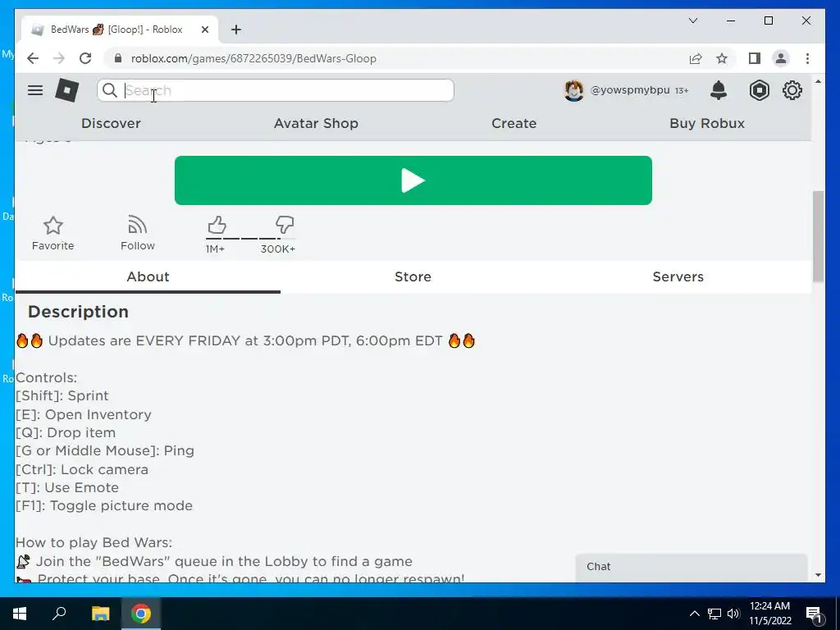Click the Description heading
Viewport: 840px width, 630px height.
pos(78,312)
